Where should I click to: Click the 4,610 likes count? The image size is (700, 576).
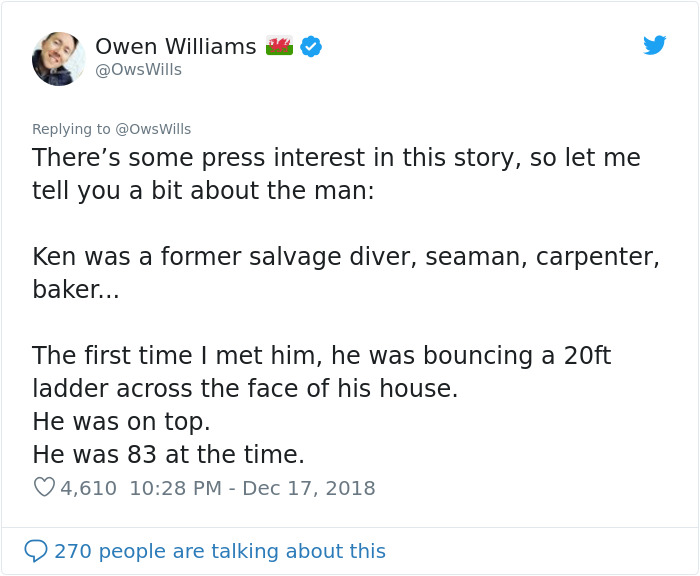89,488
